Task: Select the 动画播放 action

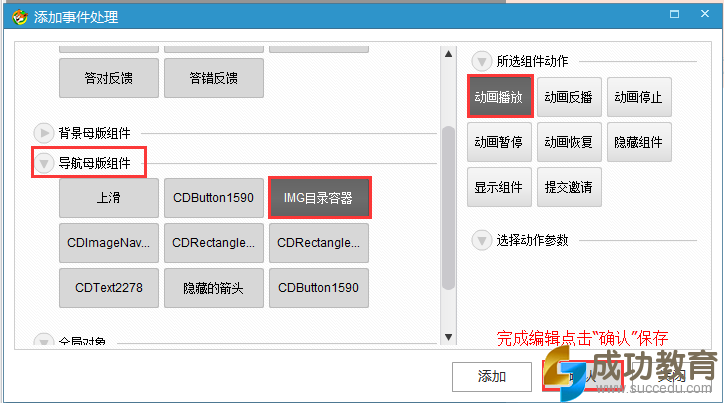Action: [x=499, y=97]
